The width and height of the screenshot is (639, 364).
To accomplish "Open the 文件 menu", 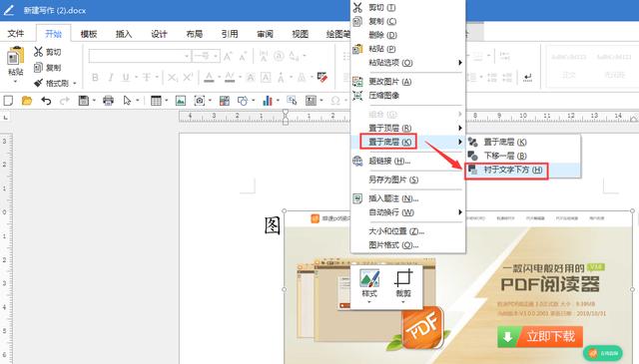I will [16, 33].
